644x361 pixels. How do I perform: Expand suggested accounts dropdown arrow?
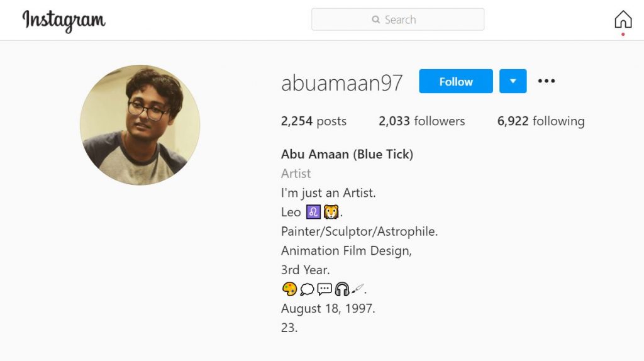(513, 81)
